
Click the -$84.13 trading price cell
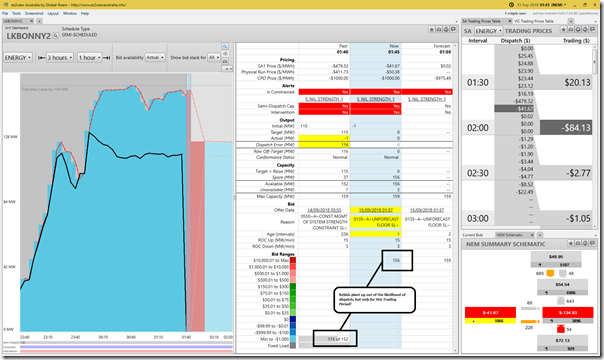pos(566,128)
